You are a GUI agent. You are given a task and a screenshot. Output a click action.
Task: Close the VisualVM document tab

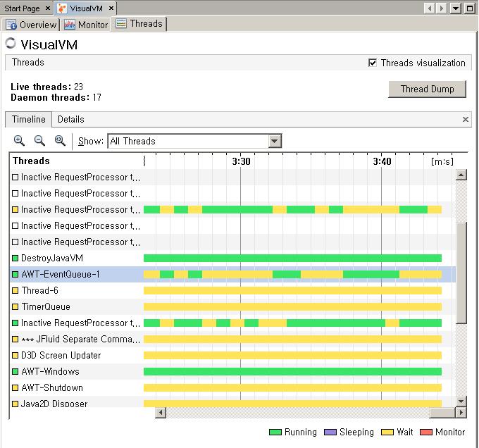pos(111,8)
